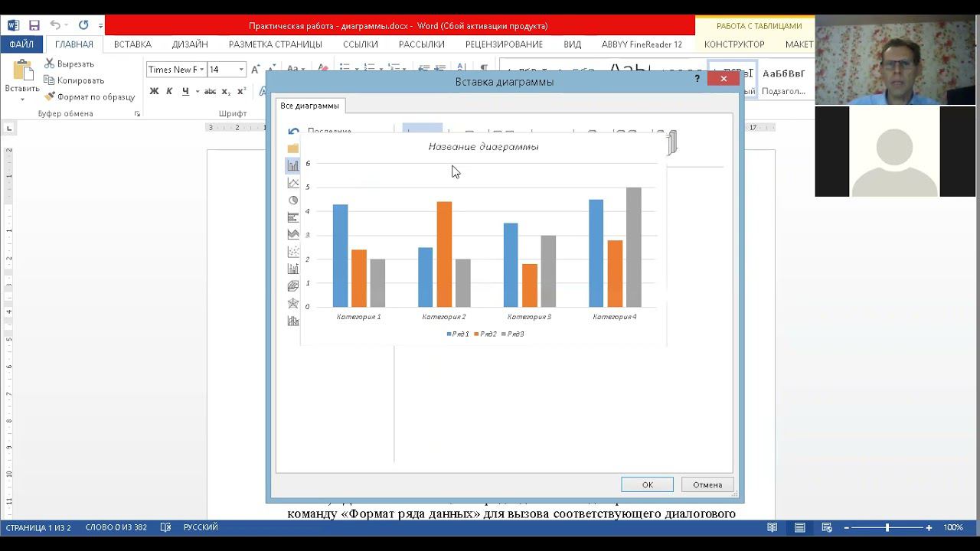The width and height of the screenshot is (980, 551).
Task: Open word count via СЛОВО 0 ИЗ 382
Action: pos(116,527)
